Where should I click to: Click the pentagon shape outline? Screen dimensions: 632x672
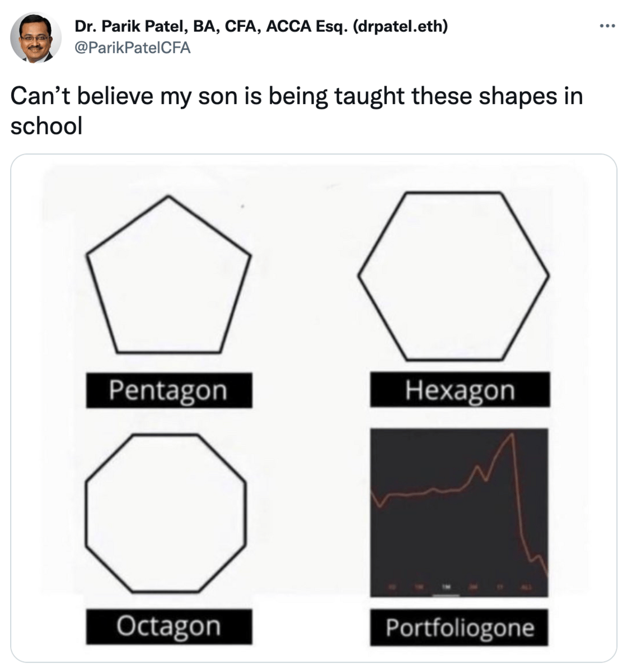(x=168, y=274)
